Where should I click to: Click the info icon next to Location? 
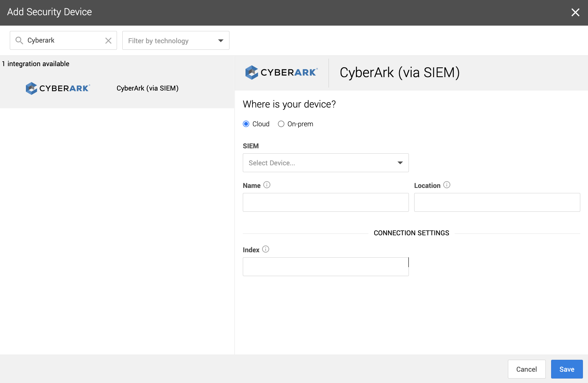(447, 185)
